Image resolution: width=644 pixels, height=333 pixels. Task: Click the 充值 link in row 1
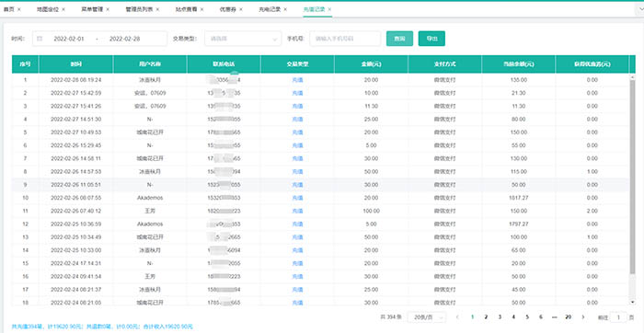pos(297,80)
